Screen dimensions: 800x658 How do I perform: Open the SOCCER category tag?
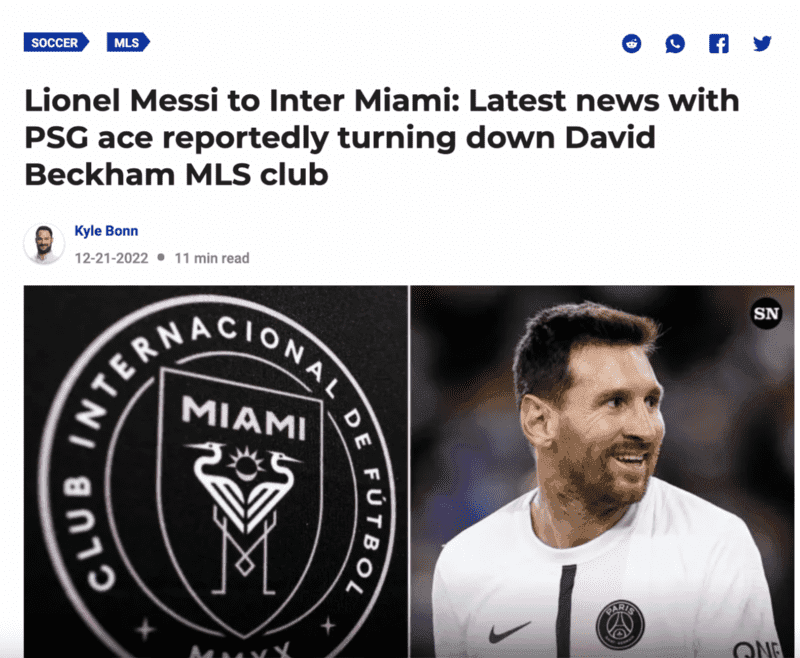56,43
